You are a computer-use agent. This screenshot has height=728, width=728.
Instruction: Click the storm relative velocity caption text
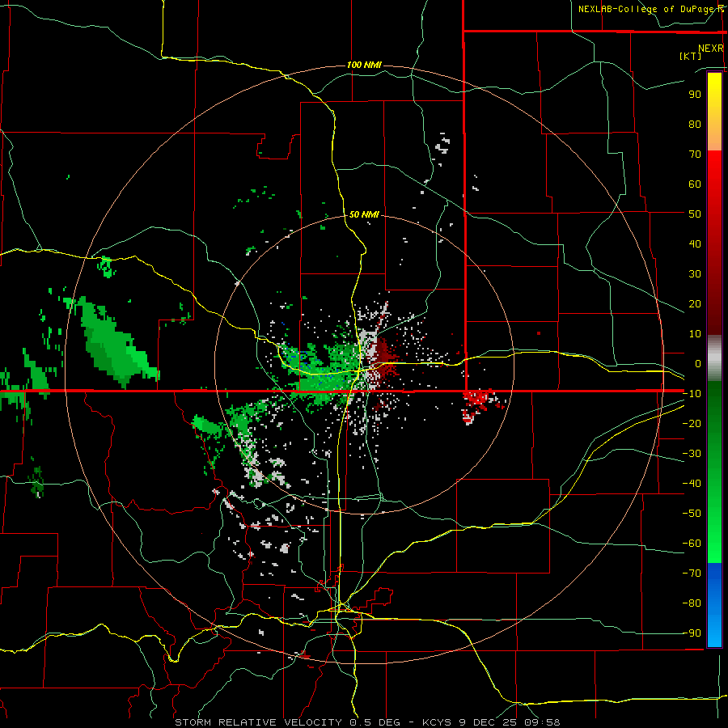(367, 722)
